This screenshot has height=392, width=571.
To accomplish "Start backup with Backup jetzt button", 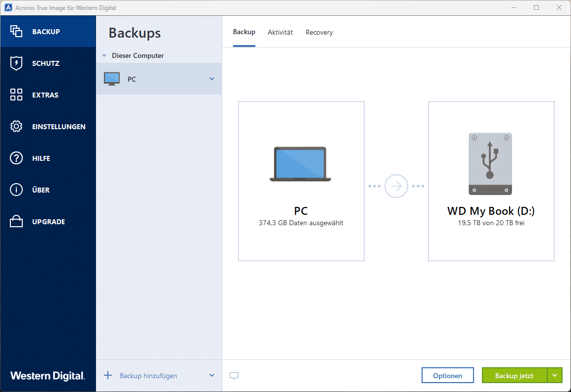I will (x=514, y=376).
